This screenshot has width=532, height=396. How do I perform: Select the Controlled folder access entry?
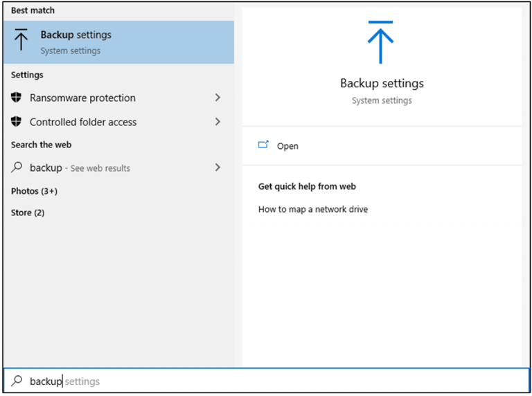tap(83, 123)
